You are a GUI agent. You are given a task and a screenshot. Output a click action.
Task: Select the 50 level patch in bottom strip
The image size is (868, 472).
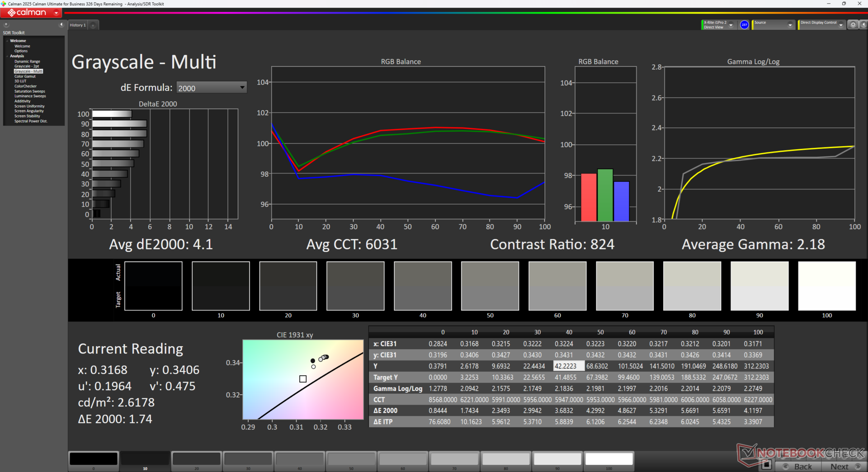[x=351, y=461]
